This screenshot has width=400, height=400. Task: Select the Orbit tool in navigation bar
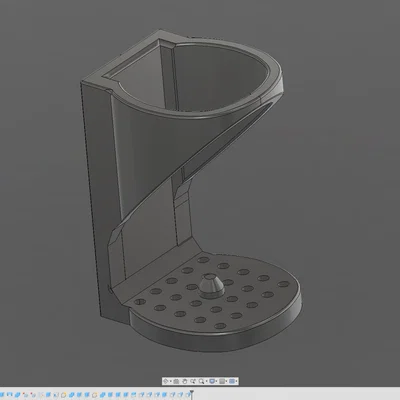point(166,381)
